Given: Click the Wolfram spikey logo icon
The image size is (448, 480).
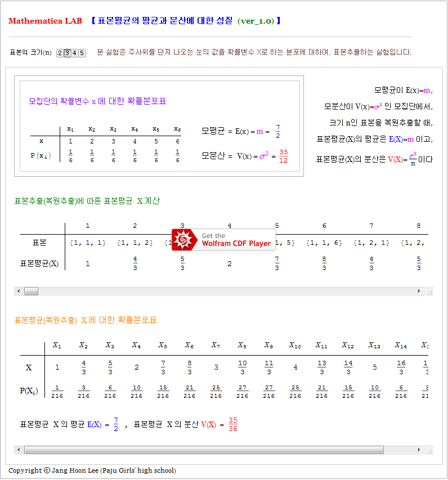Looking at the screenshot, I should click(x=184, y=240).
